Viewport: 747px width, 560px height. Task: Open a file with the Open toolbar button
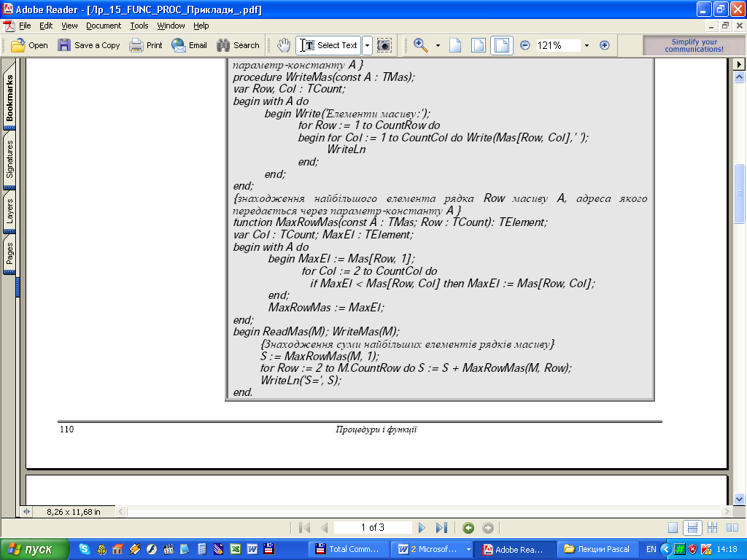click(29, 45)
